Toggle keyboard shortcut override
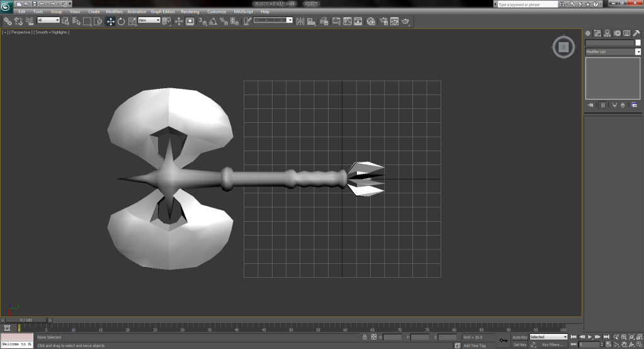 pyautogui.click(x=189, y=21)
